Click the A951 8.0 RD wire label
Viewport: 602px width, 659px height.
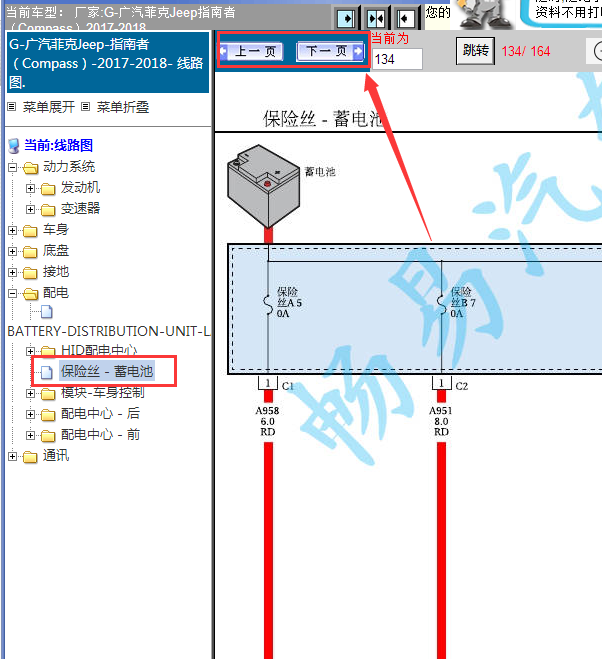point(441,421)
